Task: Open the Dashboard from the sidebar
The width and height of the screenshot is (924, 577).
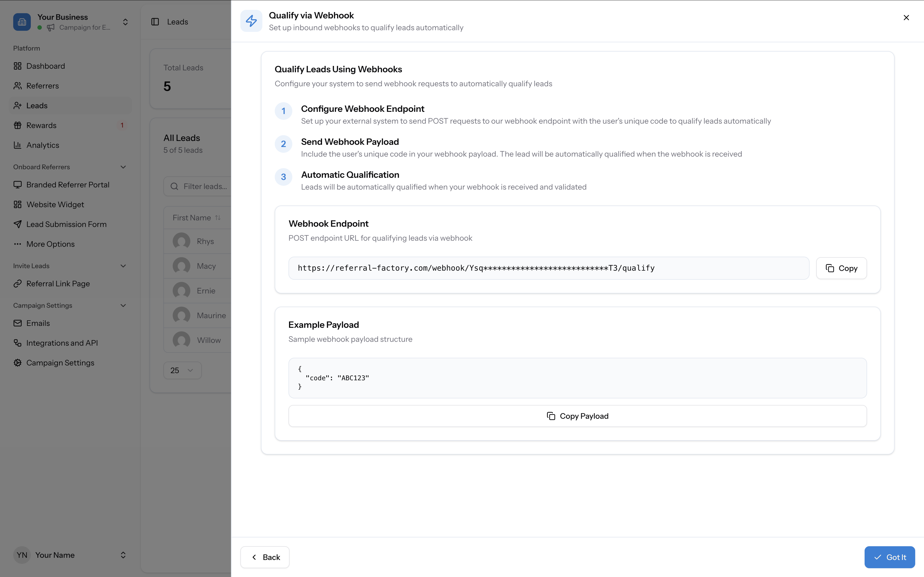Action: point(18,66)
